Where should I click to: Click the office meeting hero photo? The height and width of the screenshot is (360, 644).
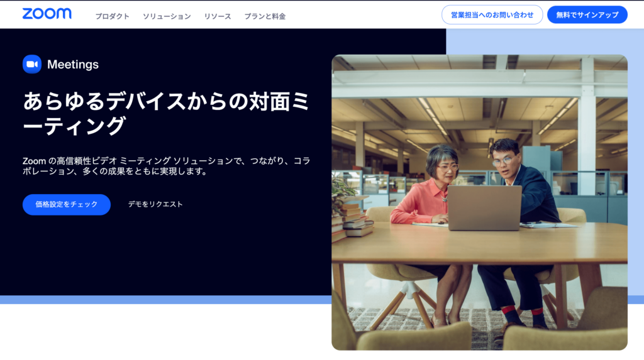tap(479, 202)
